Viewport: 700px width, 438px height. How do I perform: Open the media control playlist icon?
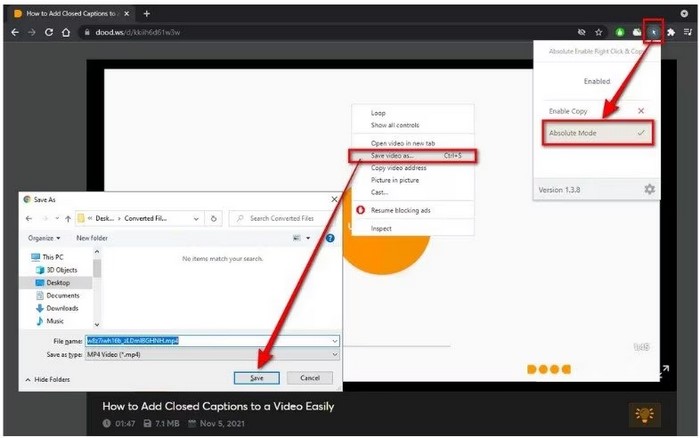pos(688,32)
